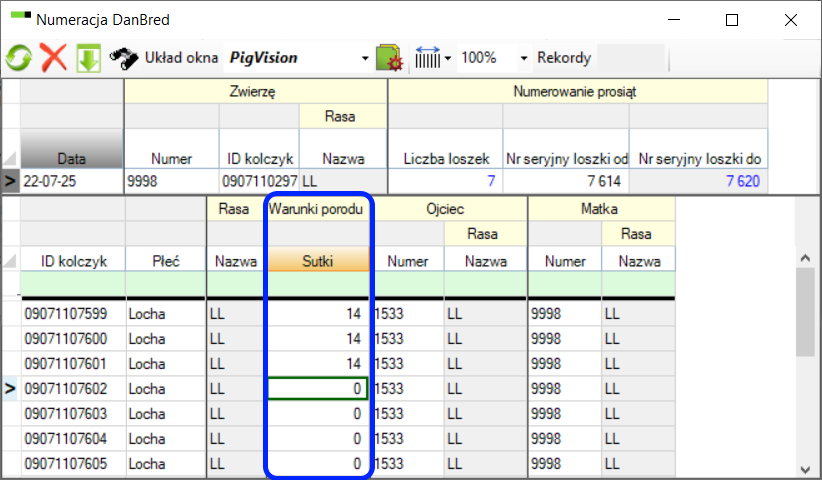This screenshot has width=822, height=480.
Task: Click the lower ID kolczyk column header
Action: pyautogui.click(x=73, y=259)
